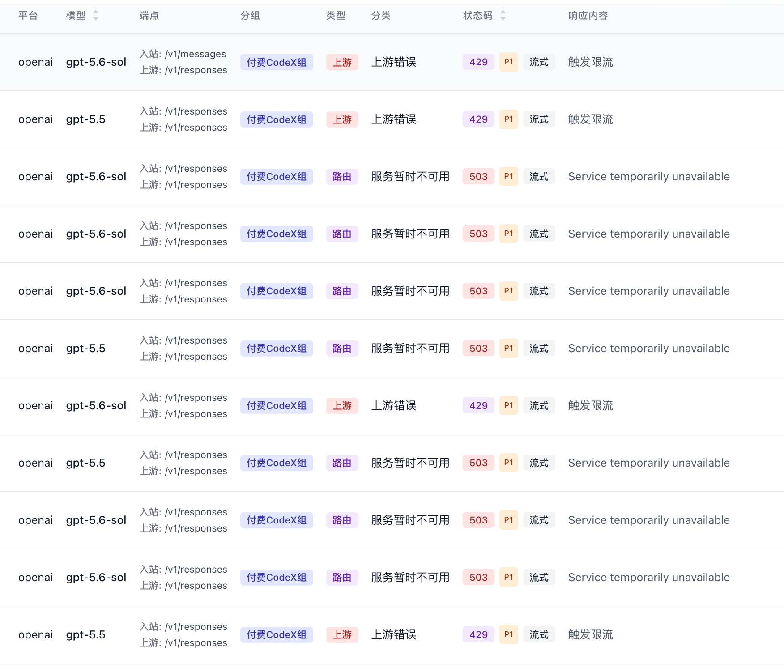The width and height of the screenshot is (784, 672).
Task: Select 触发限流 text in the /v1/messages 429 row
Action: click(x=591, y=62)
